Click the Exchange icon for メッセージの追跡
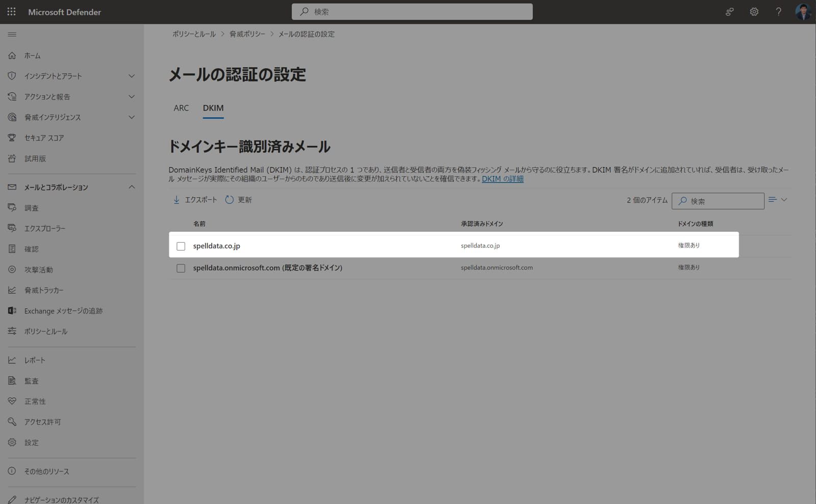The height and width of the screenshot is (504, 816). click(x=12, y=311)
